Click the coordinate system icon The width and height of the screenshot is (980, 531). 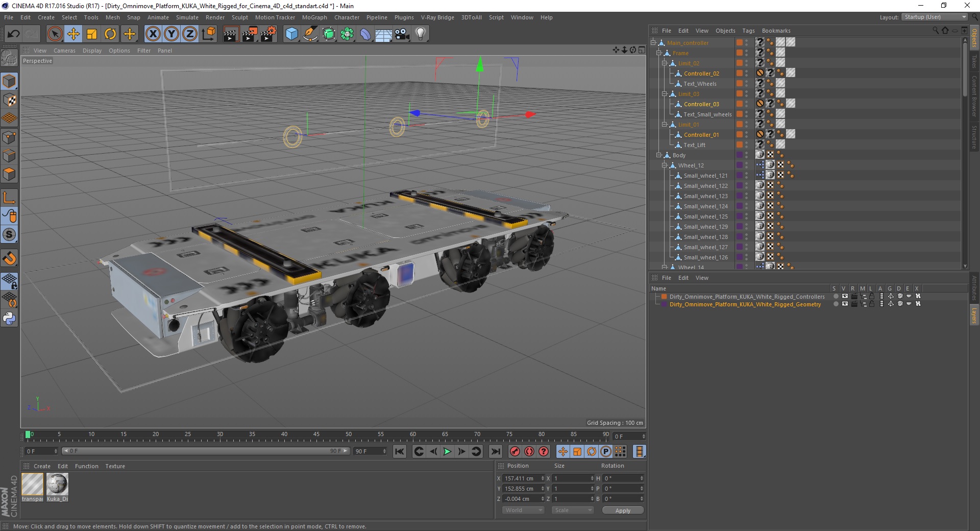208,34
